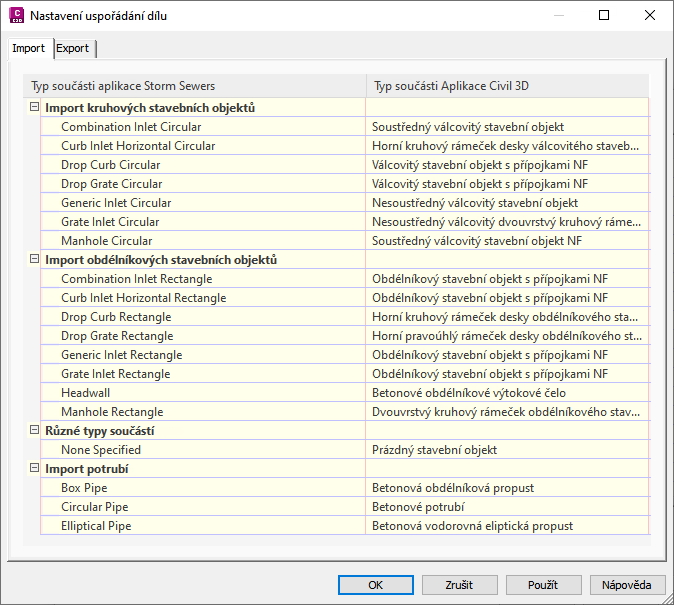The image size is (674, 605).
Task: Open help with the Nápověda button
Action: [628, 585]
